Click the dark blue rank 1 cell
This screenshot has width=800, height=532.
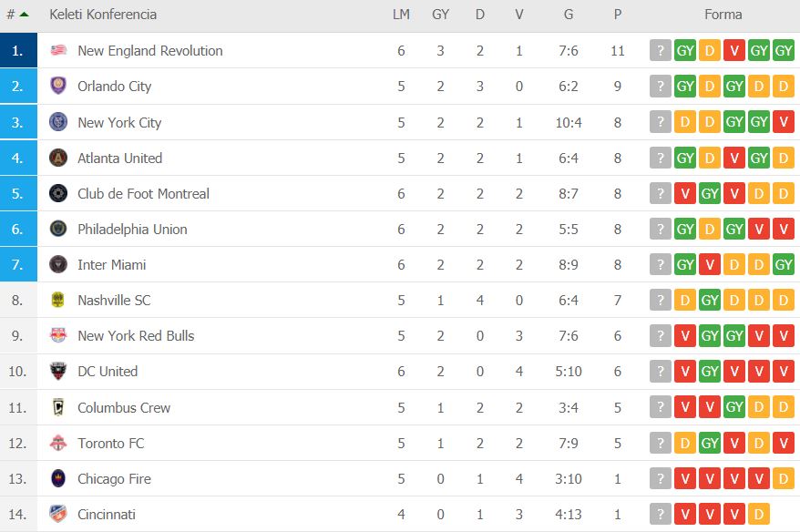point(18,50)
